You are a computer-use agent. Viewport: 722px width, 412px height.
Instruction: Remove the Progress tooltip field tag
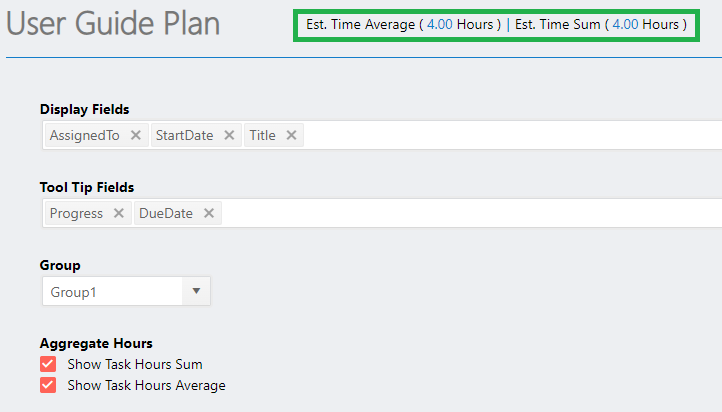pos(118,213)
